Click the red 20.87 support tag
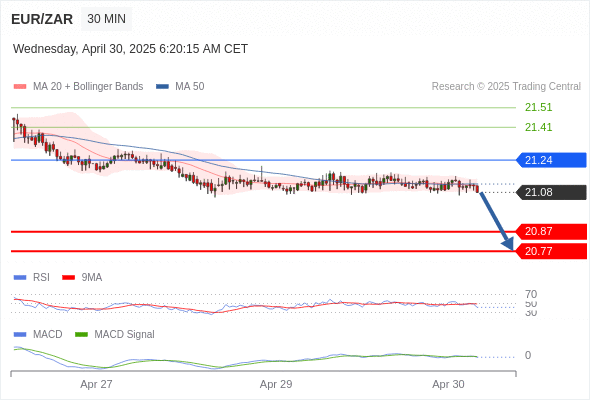The width and height of the screenshot is (590, 400). tap(551, 231)
